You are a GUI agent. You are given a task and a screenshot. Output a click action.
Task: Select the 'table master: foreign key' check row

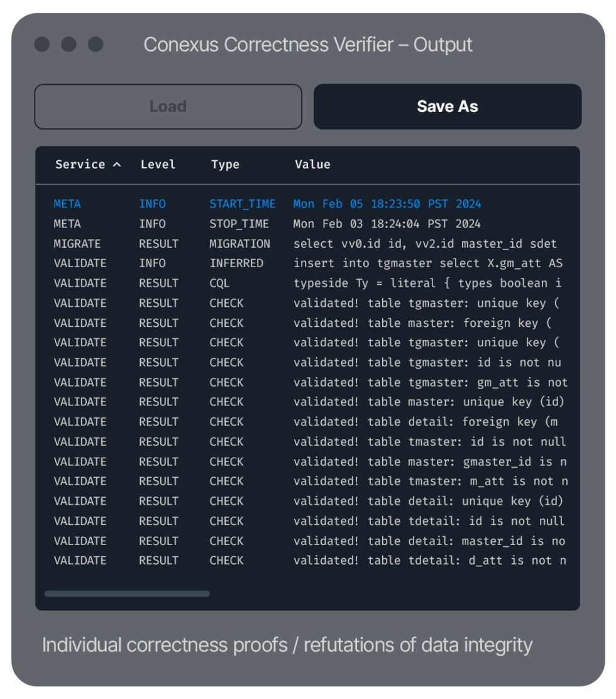coord(308,323)
